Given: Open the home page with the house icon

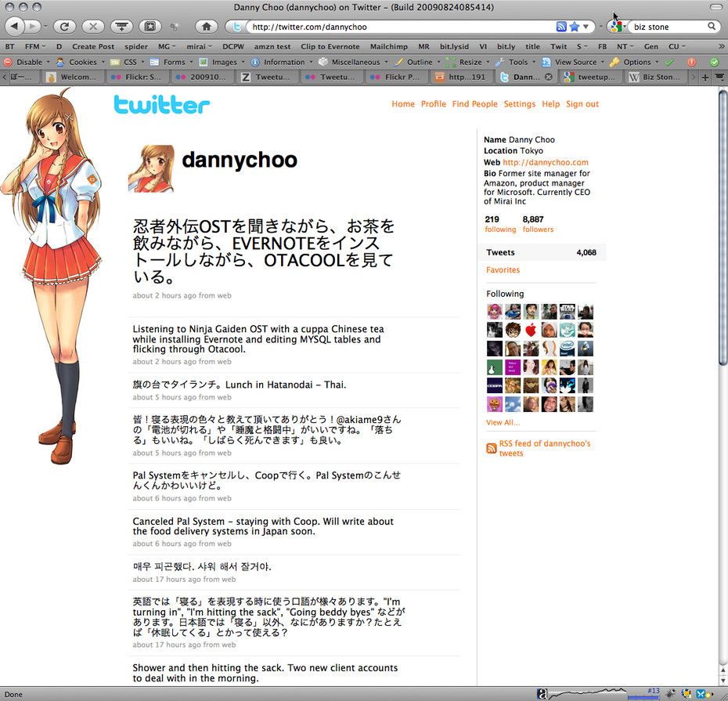Looking at the screenshot, I should tap(206, 27).
